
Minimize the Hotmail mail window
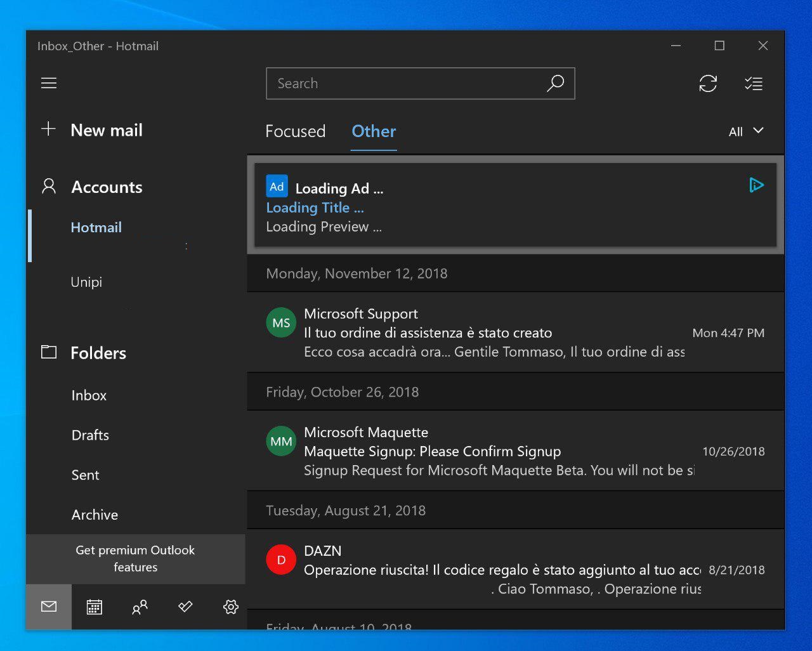coord(676,46)
